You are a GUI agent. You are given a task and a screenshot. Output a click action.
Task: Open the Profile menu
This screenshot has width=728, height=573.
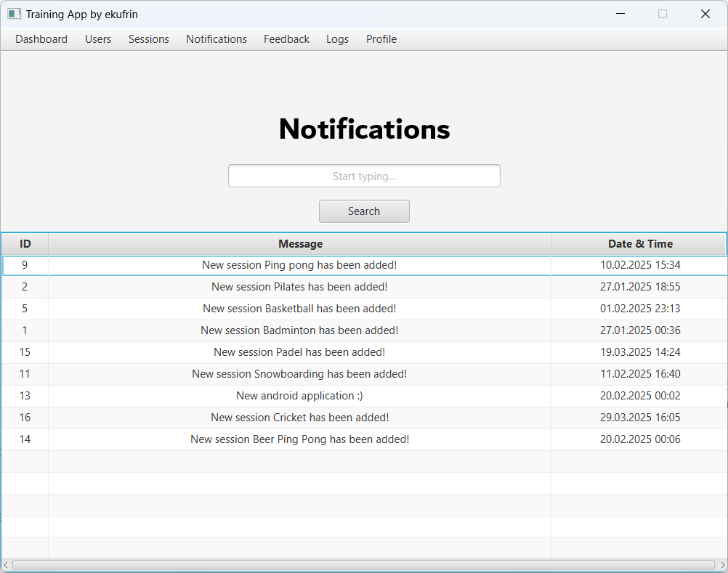click(381, 39)
